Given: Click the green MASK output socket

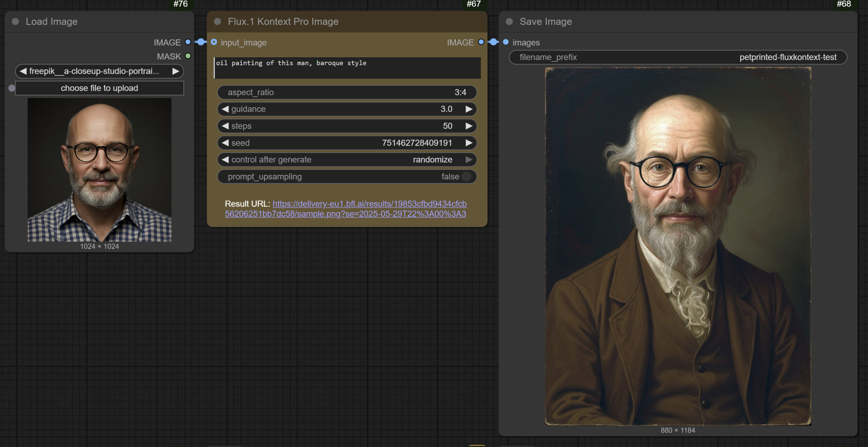Looking at the screenshot, I should point(188,56).
